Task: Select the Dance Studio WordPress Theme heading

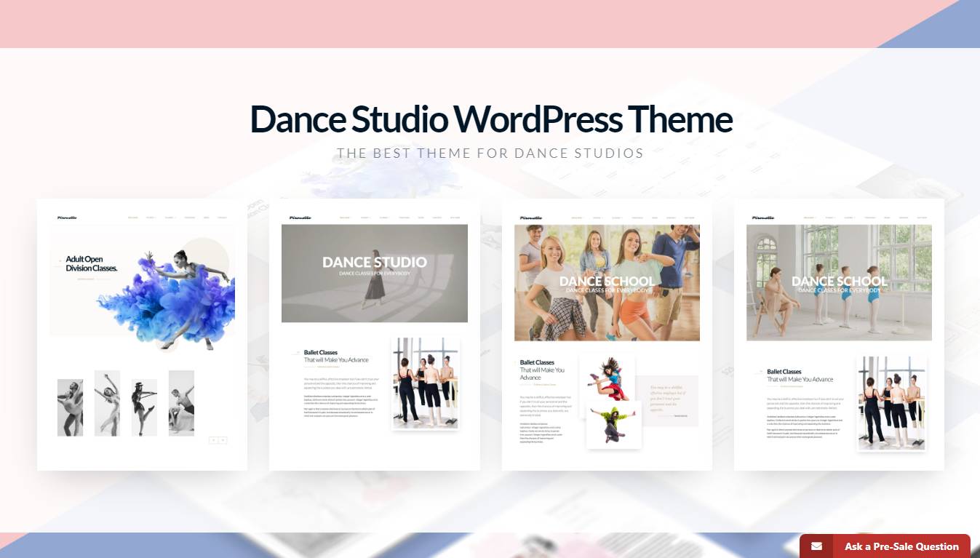Action: click(x=491, y=119)
